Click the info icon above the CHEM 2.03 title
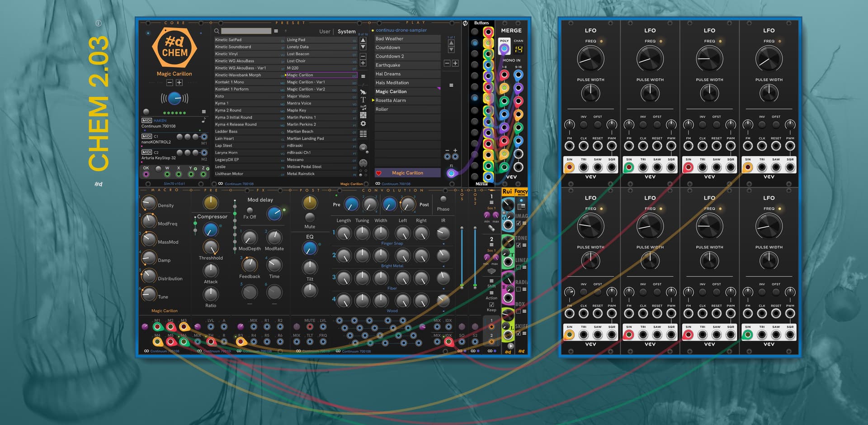Screen dimensions: 868x425 [x=99, y=23]
